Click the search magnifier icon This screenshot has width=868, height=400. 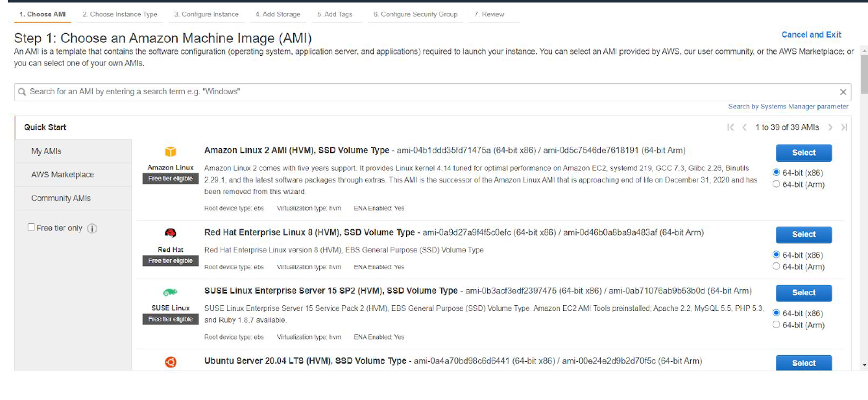22,92
